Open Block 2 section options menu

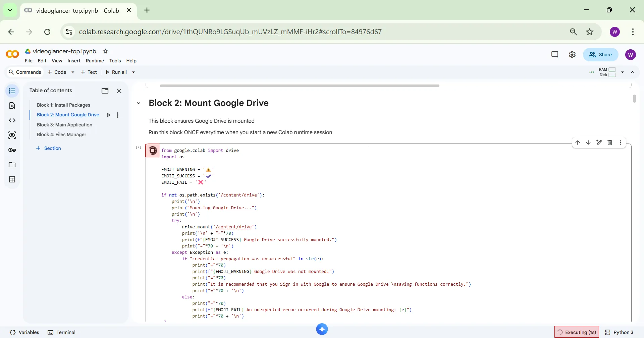click(x=118, y=115)
